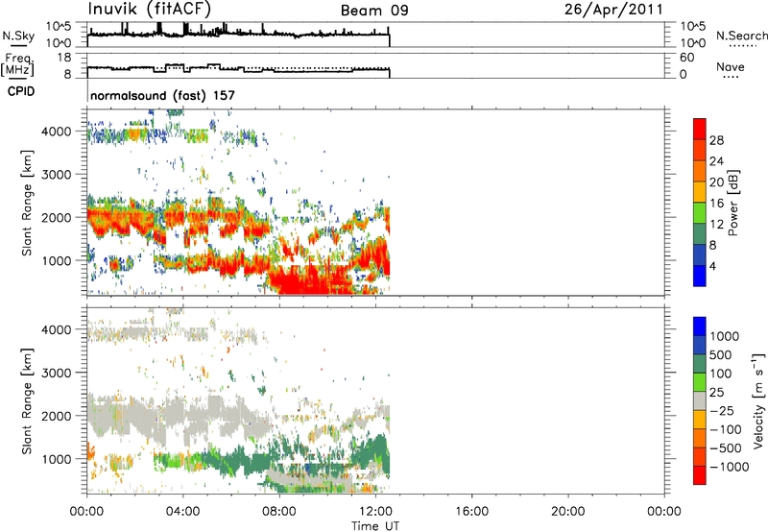Screen dimensions: 768x532
Task: Click the noise trace in the N.Sky panel
Action: 238,35
